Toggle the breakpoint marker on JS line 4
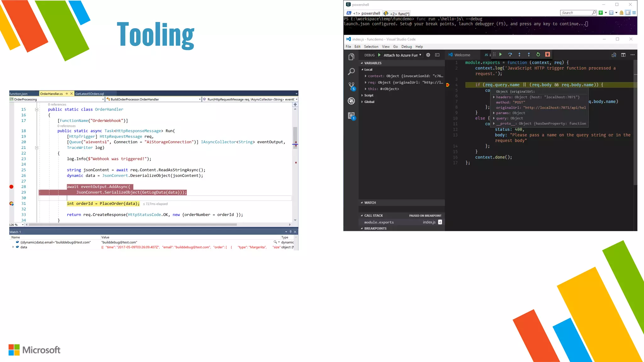This screenshot has width=644, height=362. point(447,85)
